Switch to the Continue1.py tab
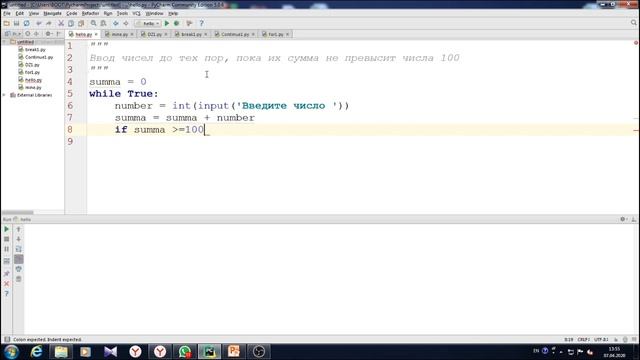Image resolution: width=640 pixels, height=360 pixels. 234,34
